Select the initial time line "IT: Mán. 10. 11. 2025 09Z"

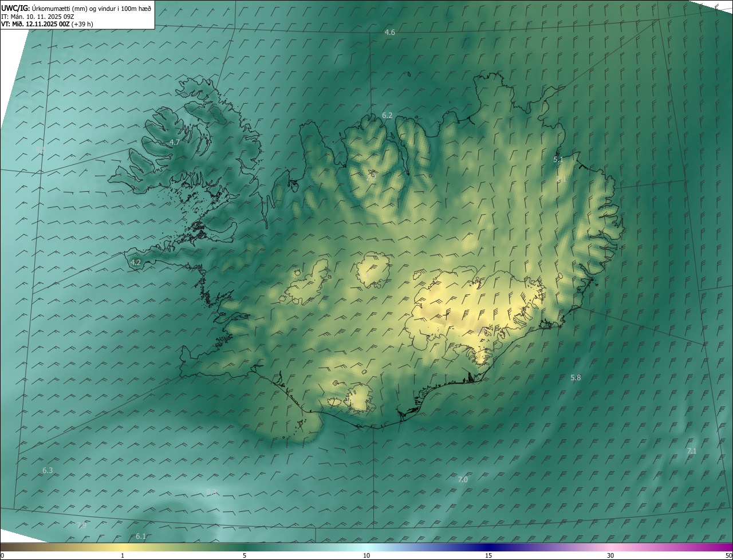pyautogui.click(x=38, y=17)
